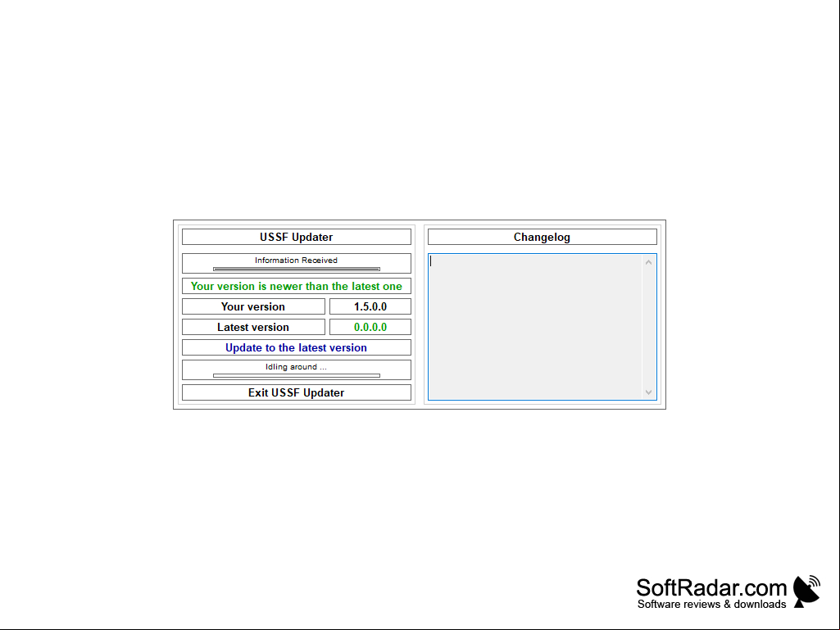Click the Exit USSF Updater button
The image size is (840, 630).
(296, 392)
